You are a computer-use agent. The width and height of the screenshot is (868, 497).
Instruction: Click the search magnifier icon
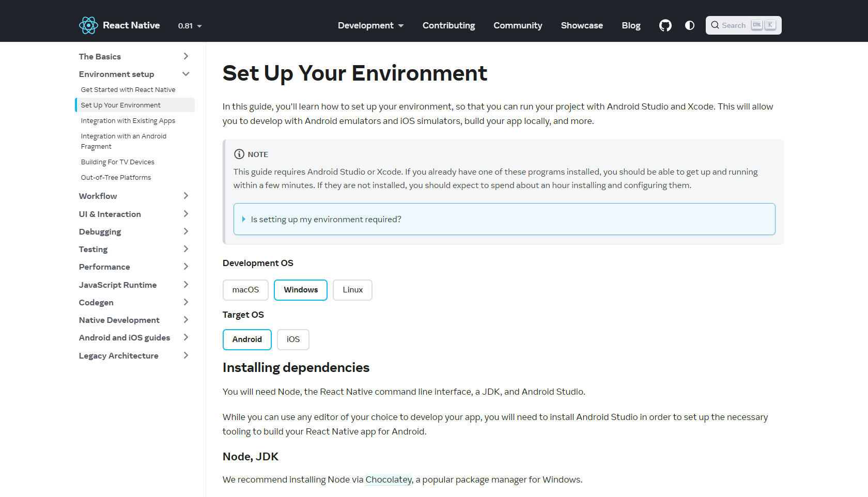pos(715,25)
